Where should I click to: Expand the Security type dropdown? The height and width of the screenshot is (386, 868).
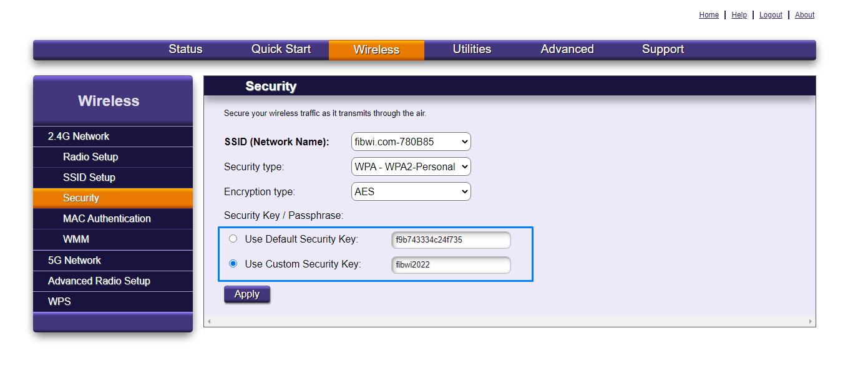click(x=411, y=166)
